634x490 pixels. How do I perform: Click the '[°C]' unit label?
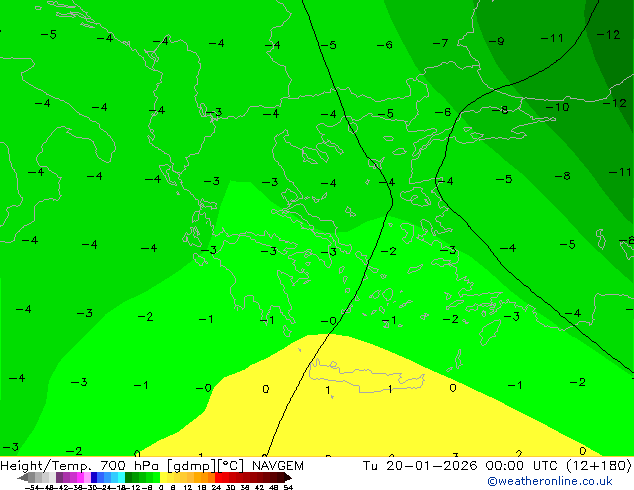tap(231, 466)
